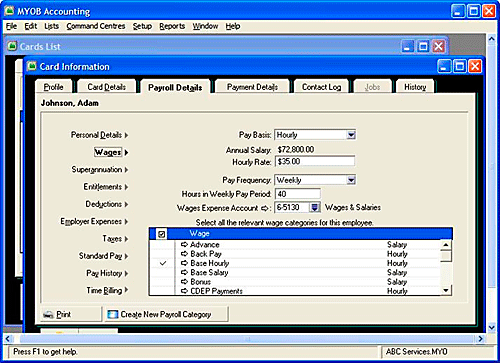
Task: Open the Personal Details section
Action: pyautogui.click(x=99, y=135)
